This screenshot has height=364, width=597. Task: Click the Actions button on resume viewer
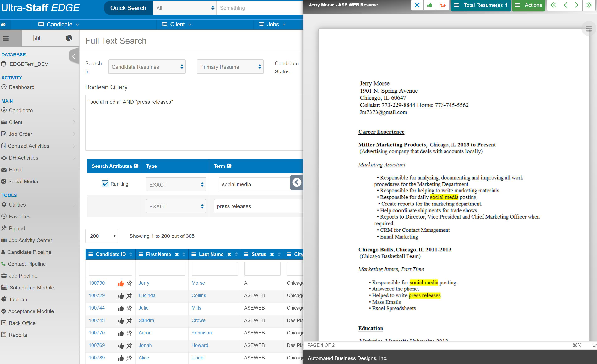(x=530, y=5)
